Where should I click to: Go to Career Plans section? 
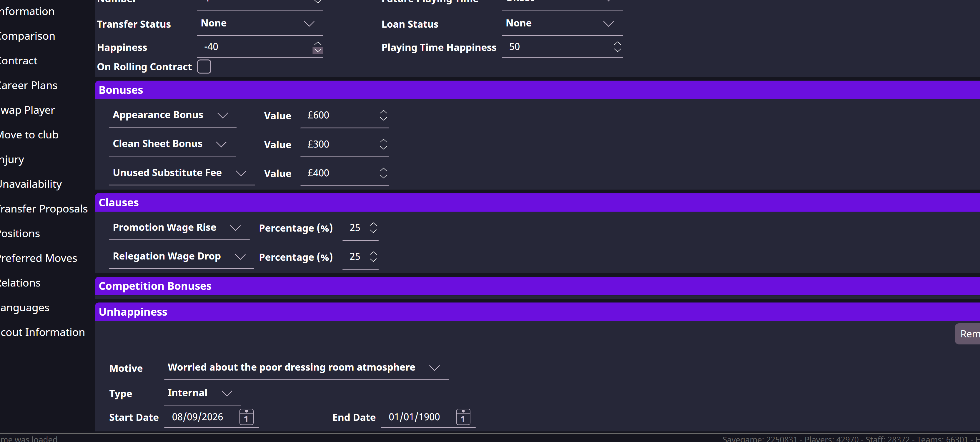tap(29, 85)
